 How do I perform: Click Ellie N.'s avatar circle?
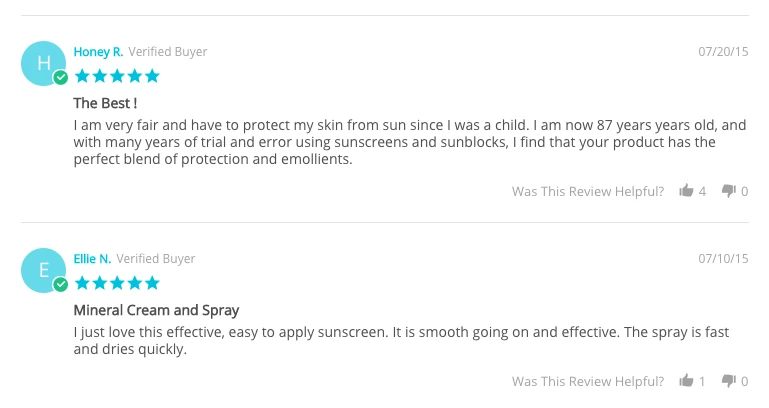[x=43, y=271]
